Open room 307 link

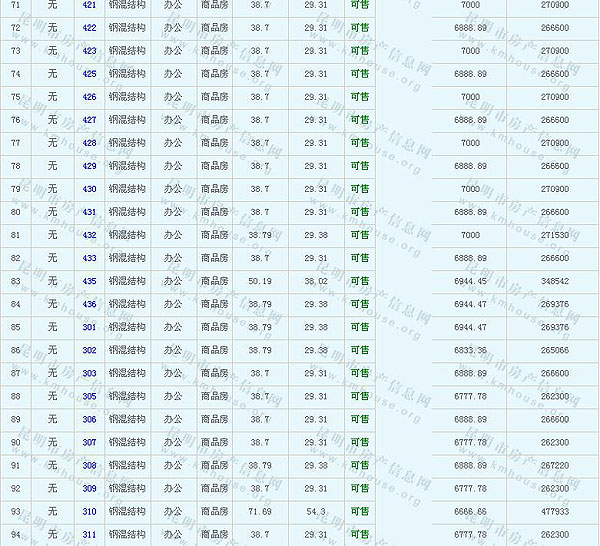tap(89, 442)
